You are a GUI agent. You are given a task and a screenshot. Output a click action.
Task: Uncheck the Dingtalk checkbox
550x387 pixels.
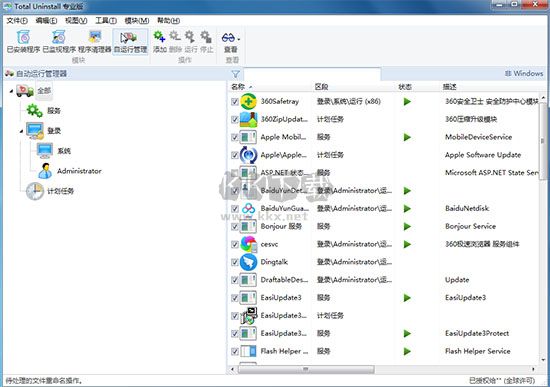(x=235, y=262)
